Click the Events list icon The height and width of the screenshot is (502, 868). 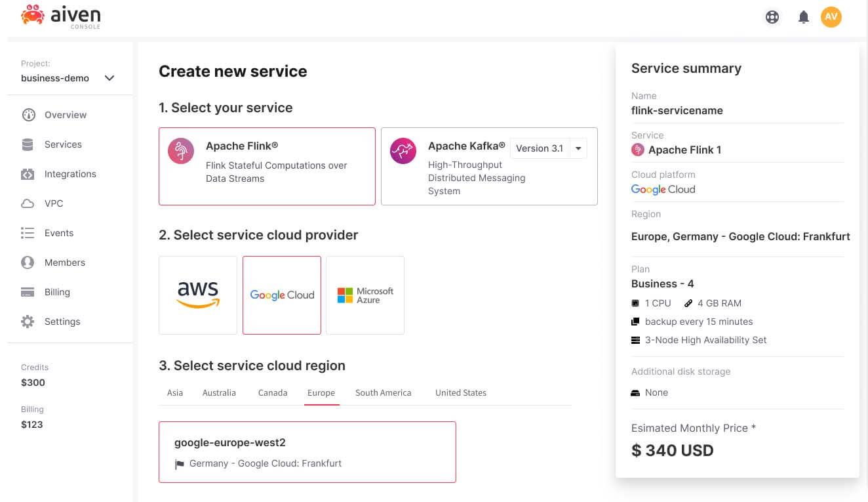[x=28, y=233]
